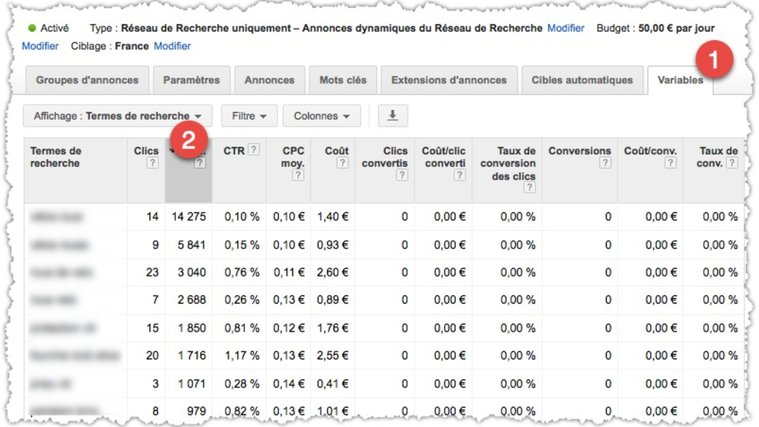Show help for Conversions column
Viewport: 759px width, 427px height.
[605, 164]
